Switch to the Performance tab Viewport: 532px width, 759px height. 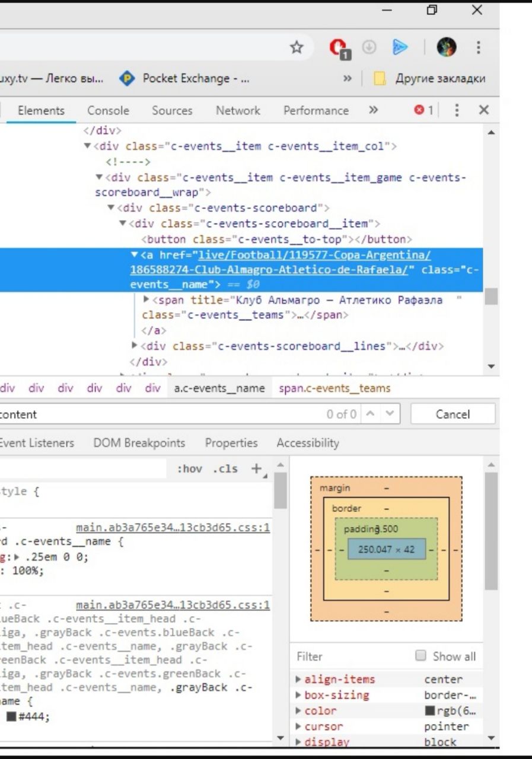[x=316, y=110]
